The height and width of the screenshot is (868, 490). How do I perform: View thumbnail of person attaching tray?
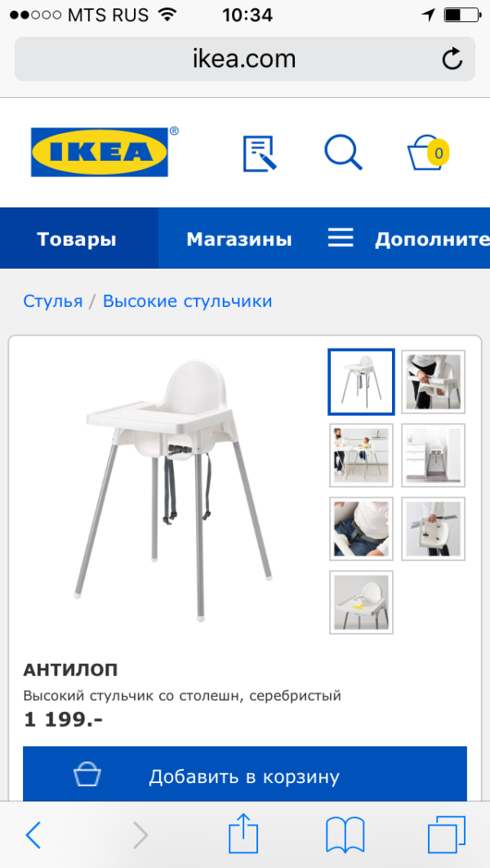(x=433, y=382)
